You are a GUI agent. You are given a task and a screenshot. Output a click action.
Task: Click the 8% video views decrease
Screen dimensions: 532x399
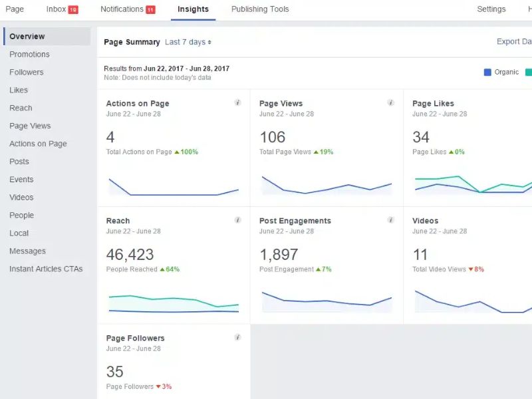[x=476, y=269]
